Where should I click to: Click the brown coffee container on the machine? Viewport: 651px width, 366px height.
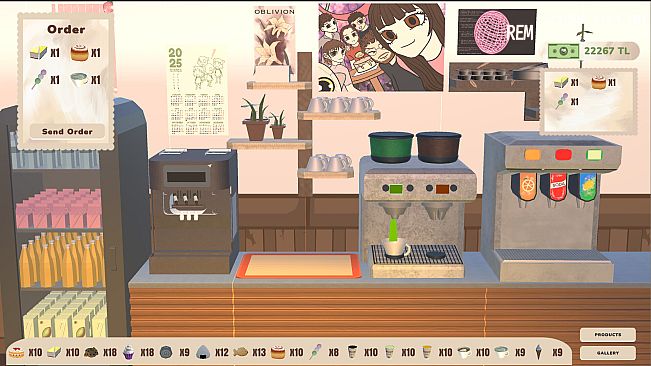click(438, 147)
